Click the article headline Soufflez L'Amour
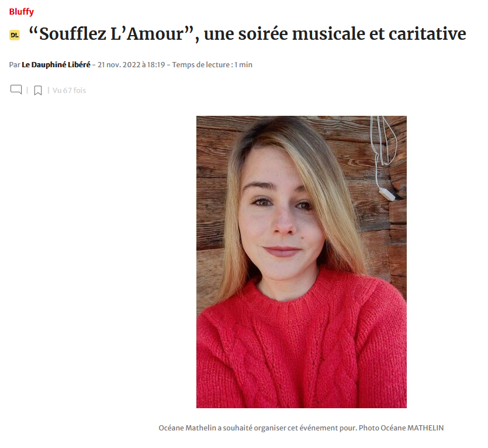 click(247, 34)
